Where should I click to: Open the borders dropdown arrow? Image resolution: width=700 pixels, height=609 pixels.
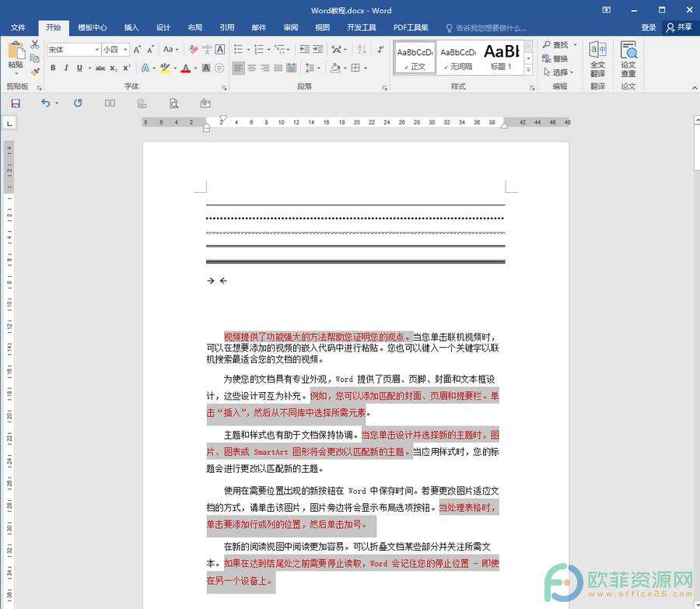pos(366,68)
